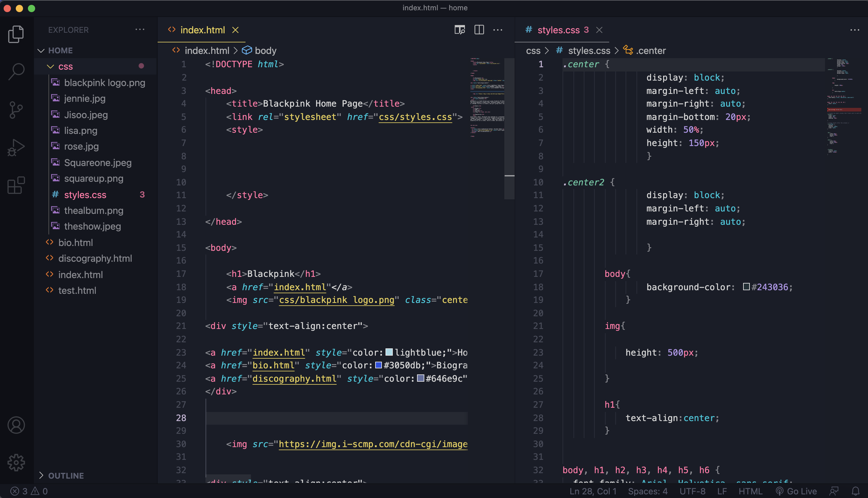
Task: Close the index.html tab
Action: point(235,30)
